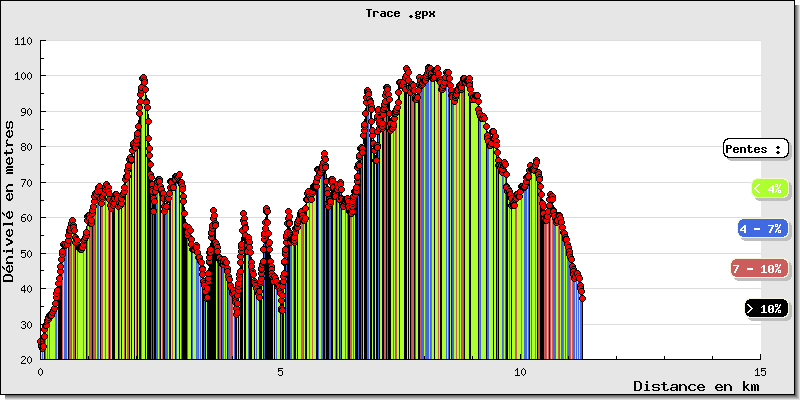This screenshot has width=800, height=400.
Task: Click the "Distance en km" x-axis label
Action: (696, 386)
